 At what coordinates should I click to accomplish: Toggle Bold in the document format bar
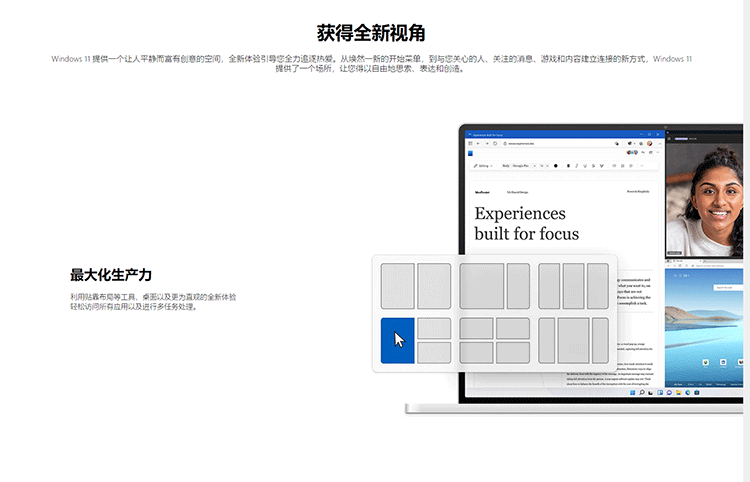click(568, 166)
